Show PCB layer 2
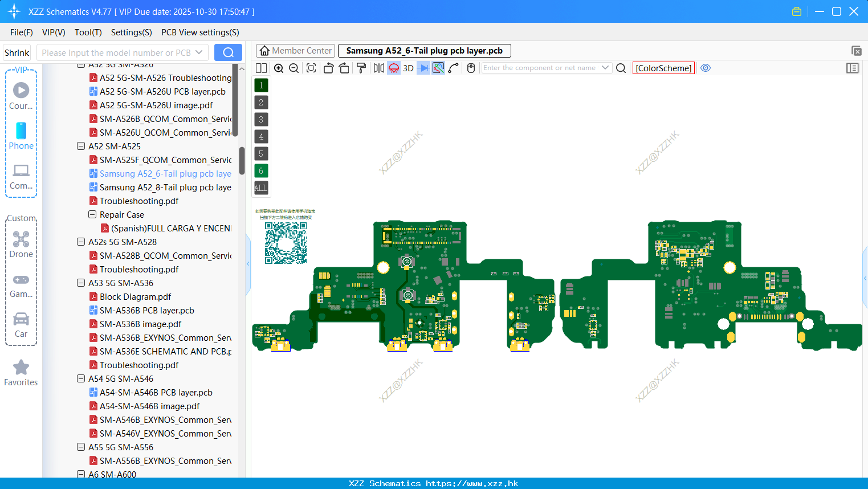The height and width of the screenshot is (489, 868). pos(261,103)
